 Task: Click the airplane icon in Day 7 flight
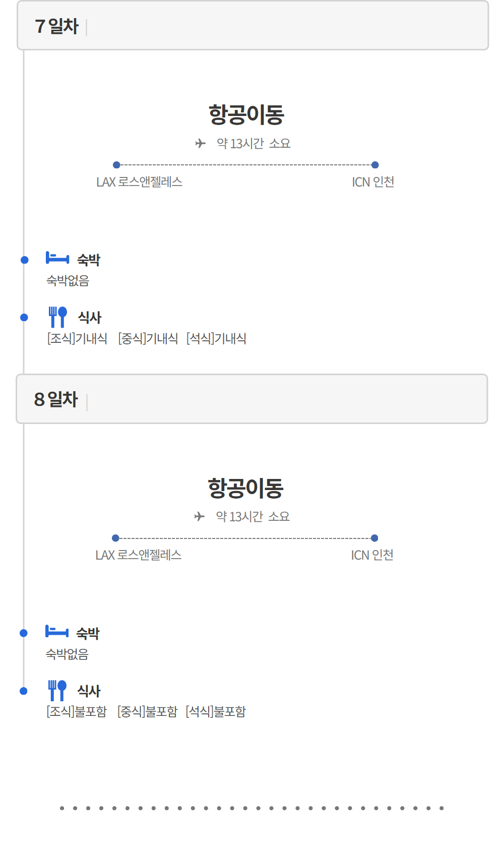201,144
